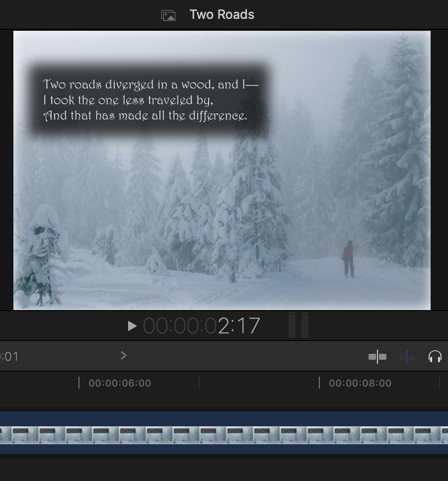Click the clip's top blue border area
Screen dimensions: 448x481
[x=224, y=417]
